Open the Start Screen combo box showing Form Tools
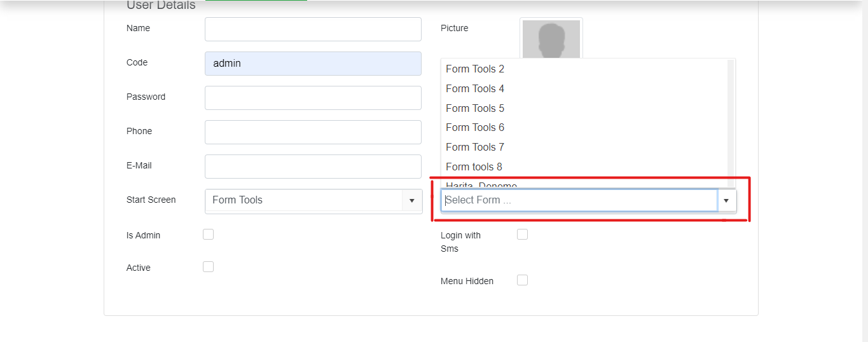Image resolution: width=868 pixels, height=342 pixels. (x=313, y=201)
